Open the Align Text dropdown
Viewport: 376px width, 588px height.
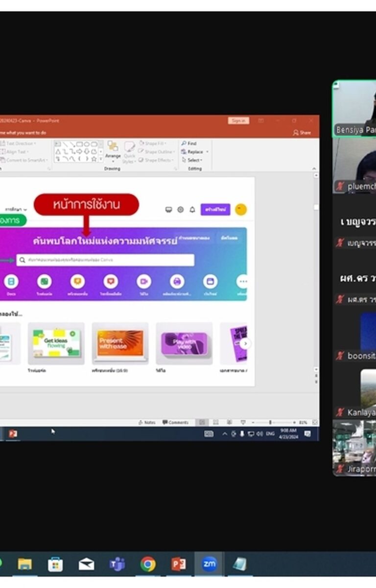tap(16, 152)
